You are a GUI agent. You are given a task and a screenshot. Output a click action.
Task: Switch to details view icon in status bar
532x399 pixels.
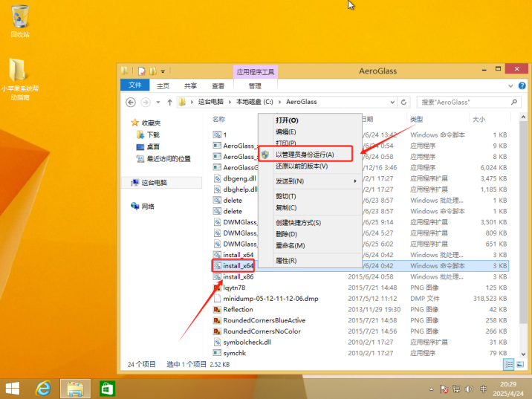coord(508,364)
